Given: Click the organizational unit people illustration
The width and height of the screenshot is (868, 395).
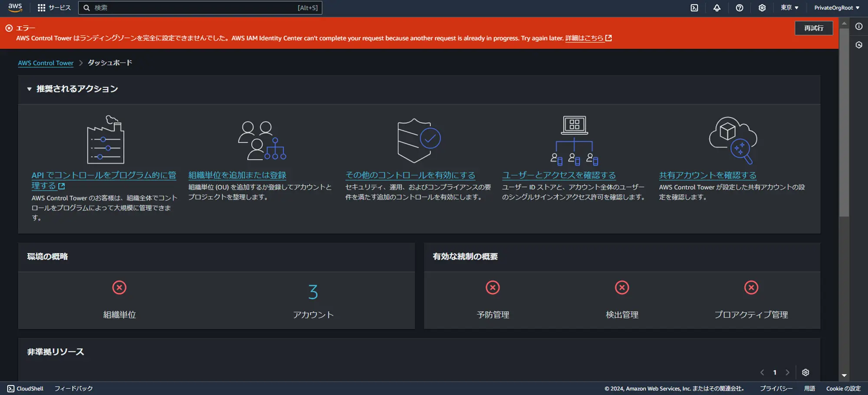Looking at the screenshot, I should [262, 141].
